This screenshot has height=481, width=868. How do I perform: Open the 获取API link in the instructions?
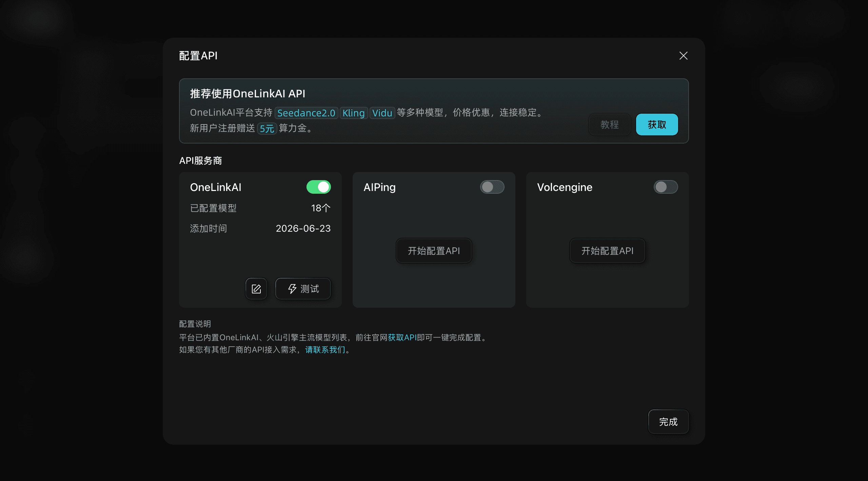tap(402, 338)
